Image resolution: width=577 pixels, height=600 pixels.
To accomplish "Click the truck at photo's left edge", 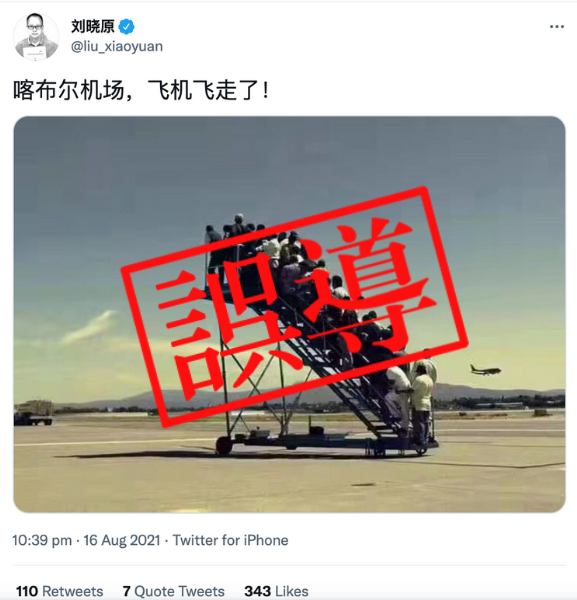I will [33, 412].
